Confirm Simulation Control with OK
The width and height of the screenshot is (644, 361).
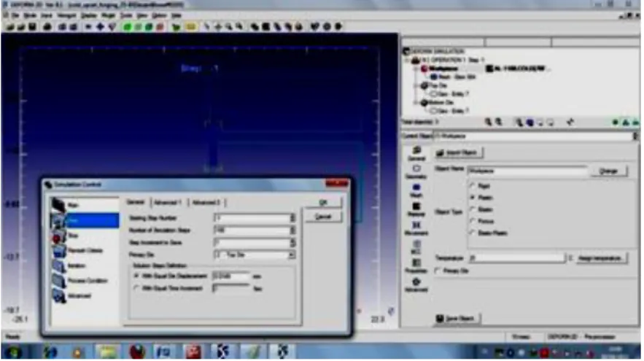point(323,203)
